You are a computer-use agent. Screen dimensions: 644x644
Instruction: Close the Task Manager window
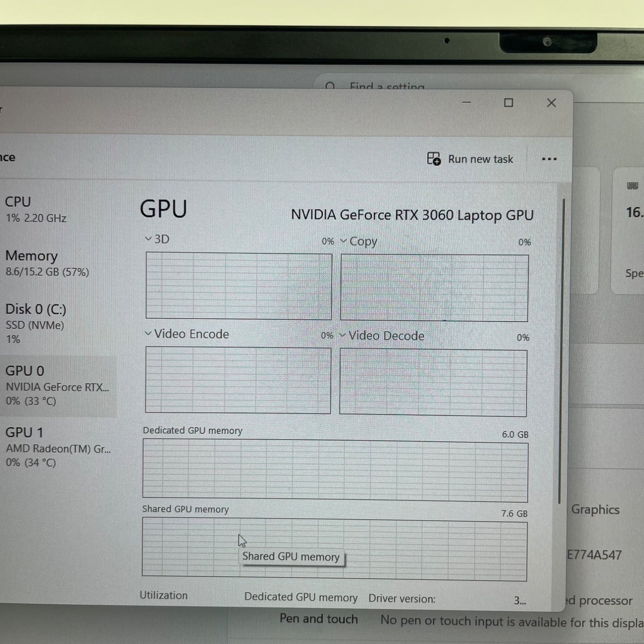click(x=551, y=103)
